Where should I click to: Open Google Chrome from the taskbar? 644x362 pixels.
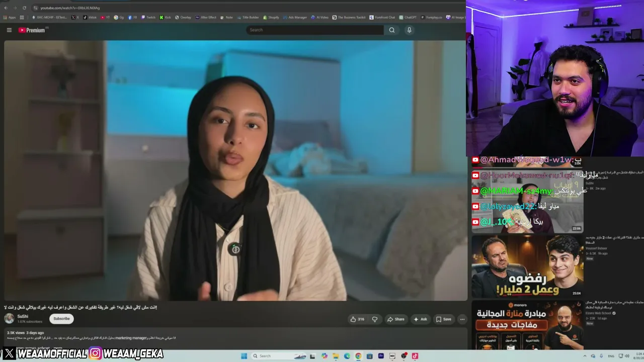[x=358, y=356]
